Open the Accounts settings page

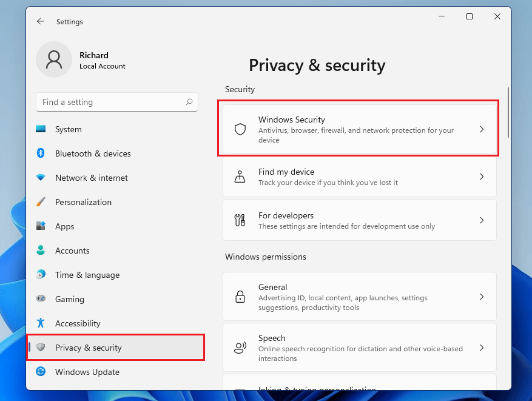tap(72, 251)
